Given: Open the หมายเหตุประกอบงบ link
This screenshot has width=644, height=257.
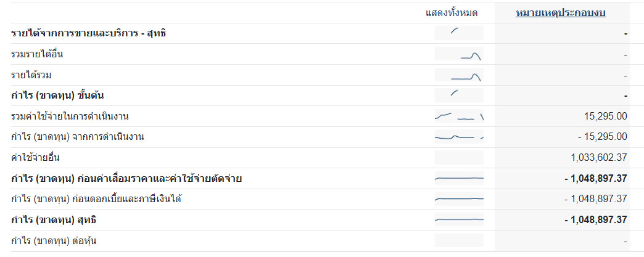Looking at the screenshot, I should click(x=560, y=12).
